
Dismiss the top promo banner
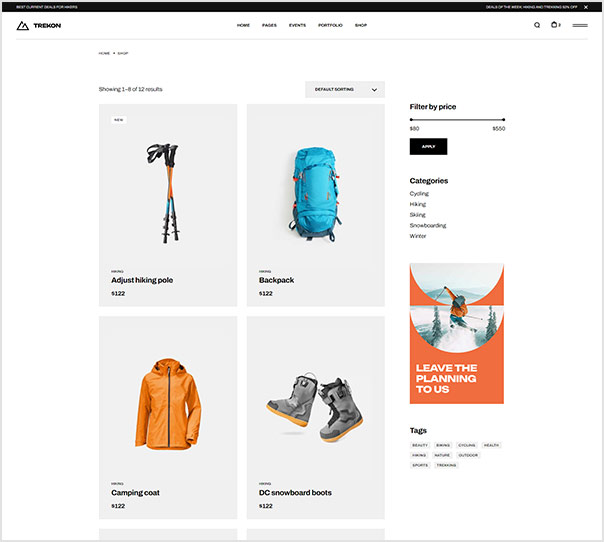point(586,6)
